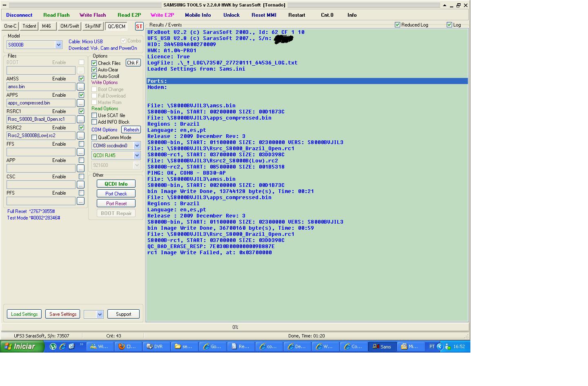The image size is (588, 386).
Task: Switch to the Firefox taskbar window
Action: pos(128,346)
